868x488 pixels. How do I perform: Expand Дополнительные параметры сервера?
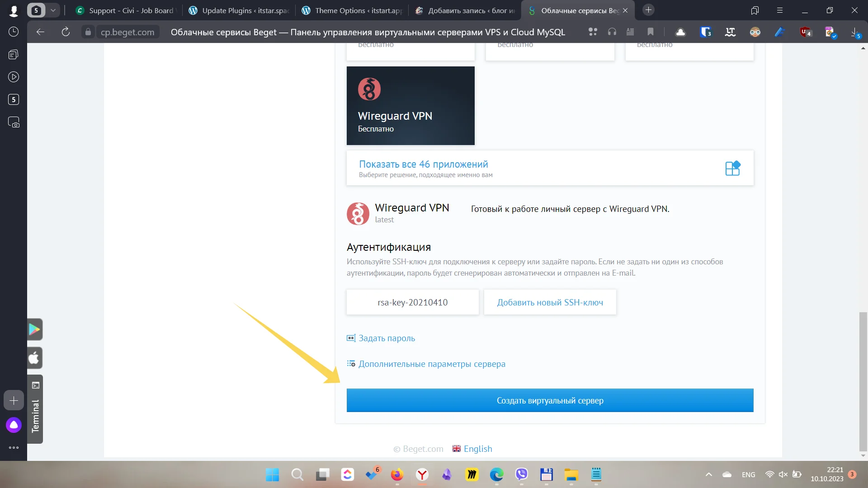pyautogui.click(x=432, y=364)
